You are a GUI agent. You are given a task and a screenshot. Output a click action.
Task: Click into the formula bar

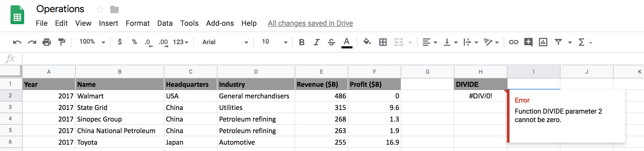pos(333,58)
